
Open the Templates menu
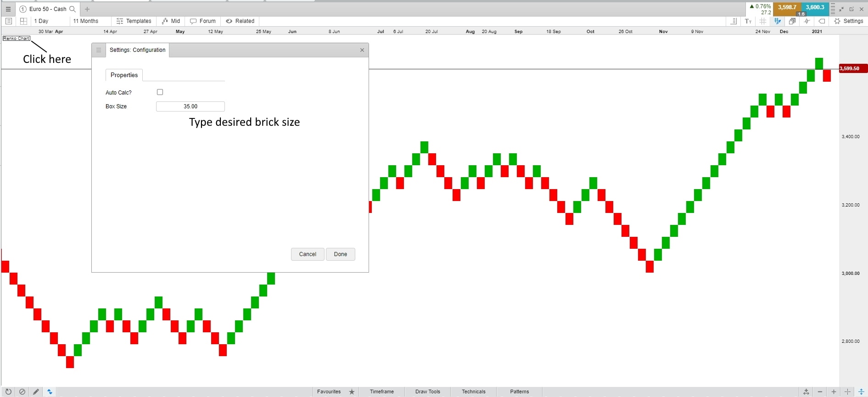point(134,21)
